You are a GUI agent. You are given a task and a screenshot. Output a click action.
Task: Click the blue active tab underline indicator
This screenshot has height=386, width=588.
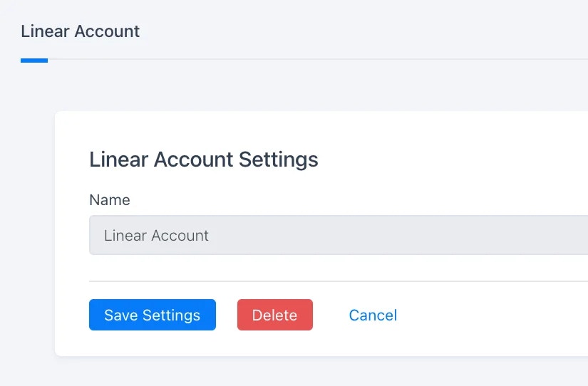tap(34, 61)
